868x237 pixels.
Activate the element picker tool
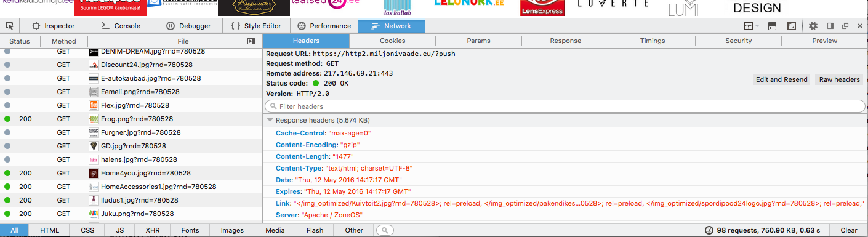click(9, 26)
